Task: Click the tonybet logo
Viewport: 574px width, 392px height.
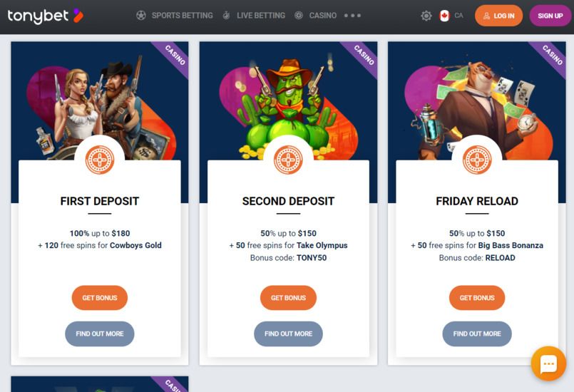Action: pos(46,16)
